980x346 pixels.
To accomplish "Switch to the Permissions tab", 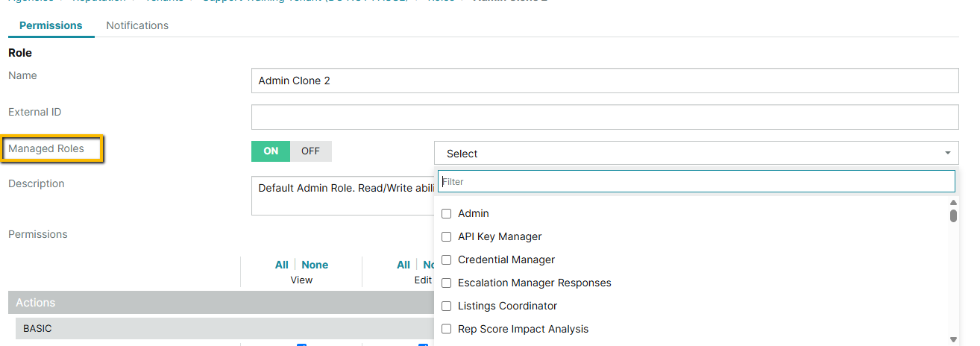I will pos(51,25).
